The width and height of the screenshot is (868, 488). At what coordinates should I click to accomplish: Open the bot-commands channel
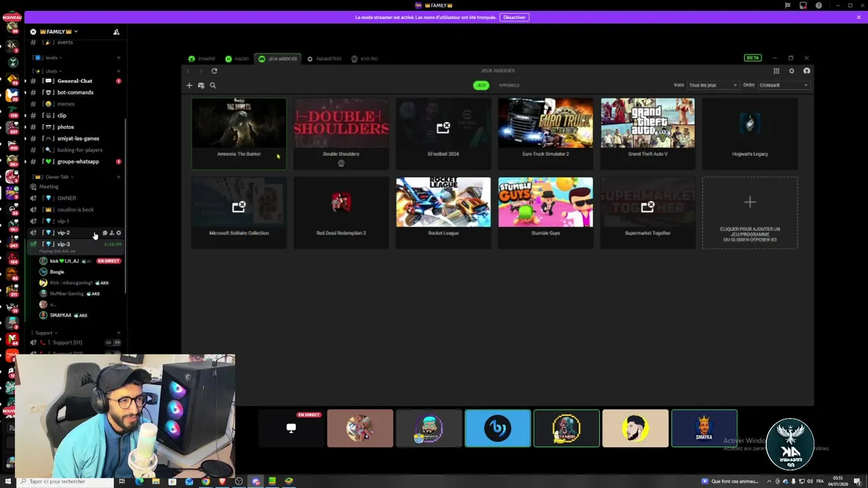pos(75,92)
